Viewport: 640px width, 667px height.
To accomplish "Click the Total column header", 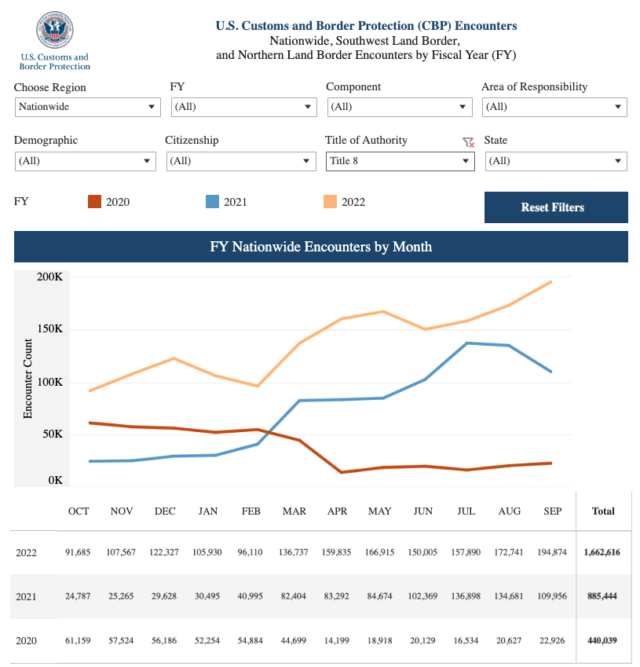I will (x=603, y=511).
